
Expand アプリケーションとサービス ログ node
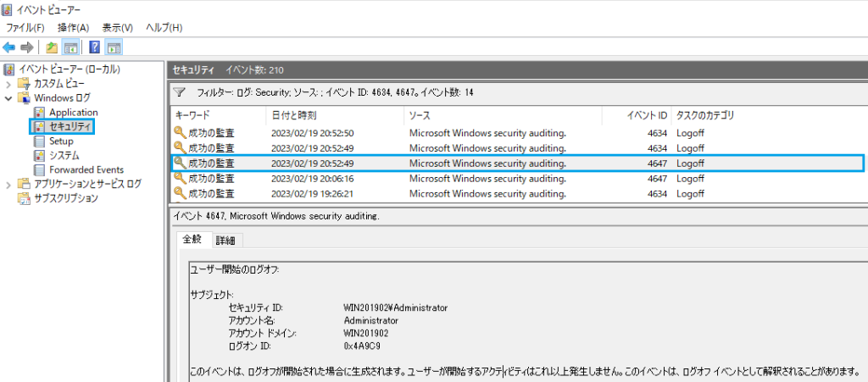point(8,184)
